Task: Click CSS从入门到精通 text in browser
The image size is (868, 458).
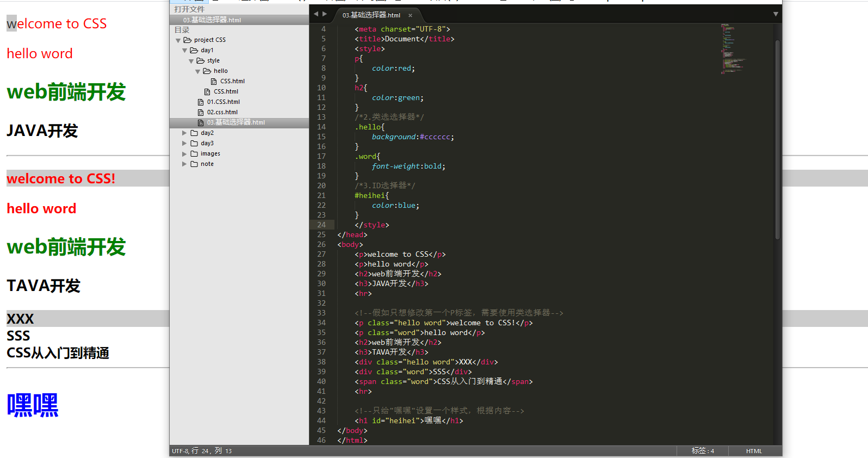Action: (x=58, y=353)
